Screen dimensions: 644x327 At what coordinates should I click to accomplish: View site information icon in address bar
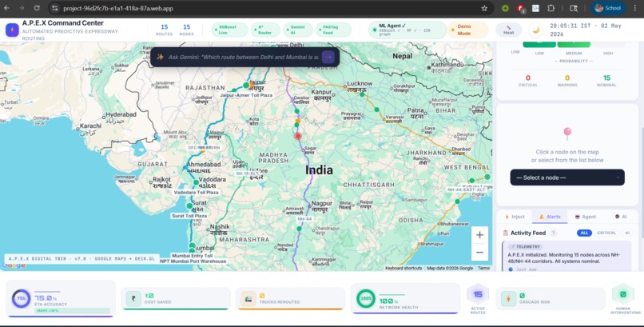[x=55, y=8]
